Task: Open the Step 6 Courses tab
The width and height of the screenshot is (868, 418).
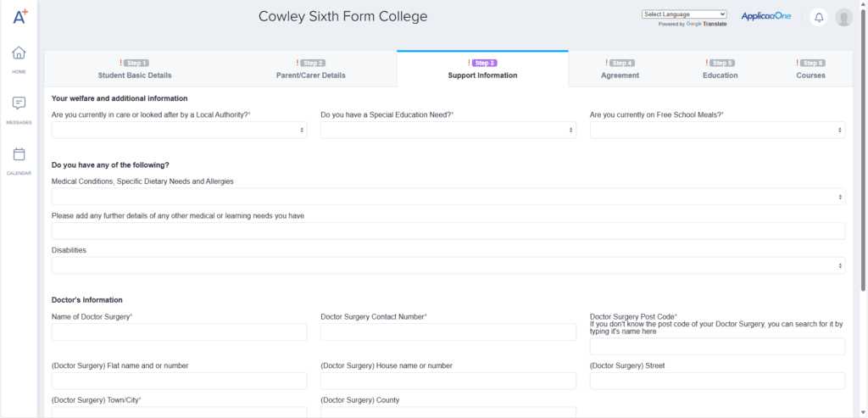Action: (810, 69)
